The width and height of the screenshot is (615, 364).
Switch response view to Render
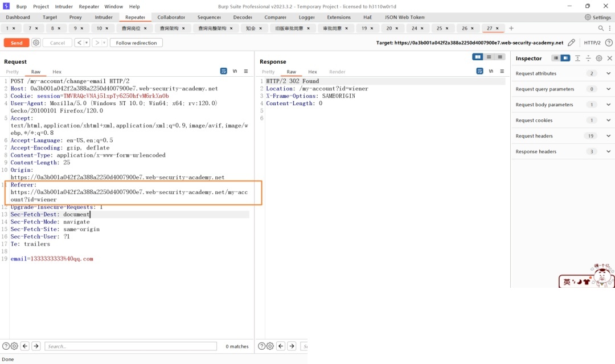coord(337,72)
